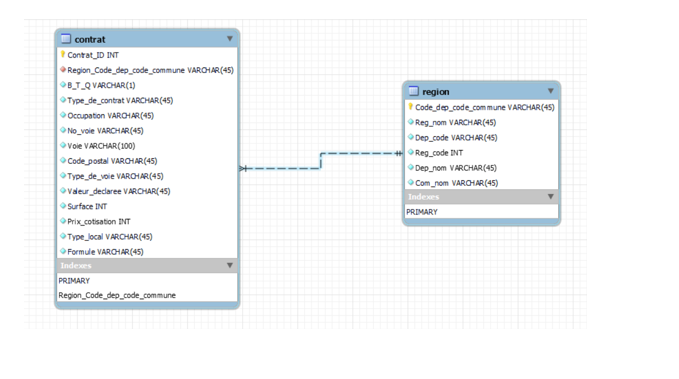
Task: Click the Reg_code column diamond icon
Action: [411, 152]
